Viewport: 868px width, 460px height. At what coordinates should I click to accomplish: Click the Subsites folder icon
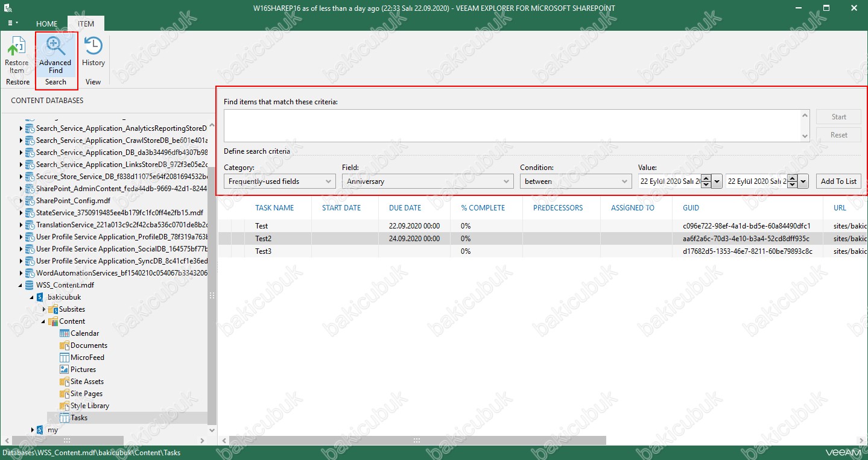[x=52, y=309]
